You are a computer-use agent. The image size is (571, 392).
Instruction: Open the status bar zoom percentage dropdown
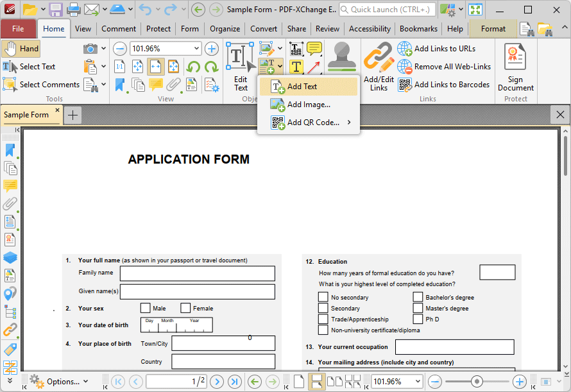coord(418,382)
